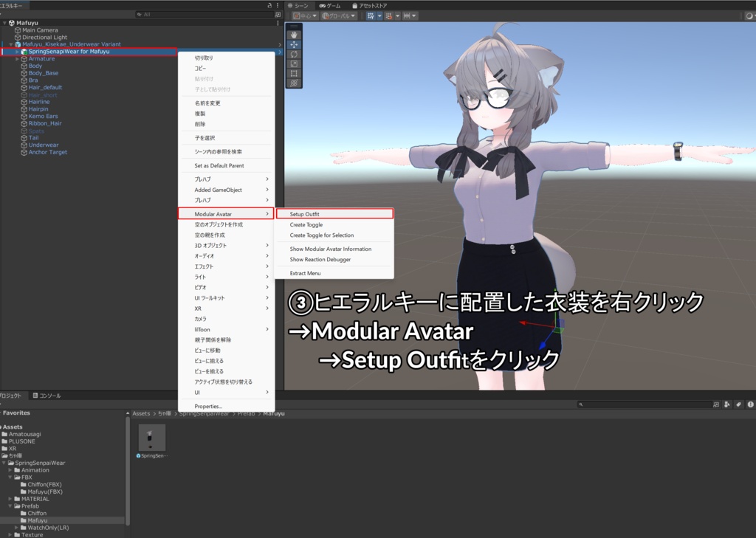
Task: Click Assets in project breadcrumb
Action: point(141,413)
